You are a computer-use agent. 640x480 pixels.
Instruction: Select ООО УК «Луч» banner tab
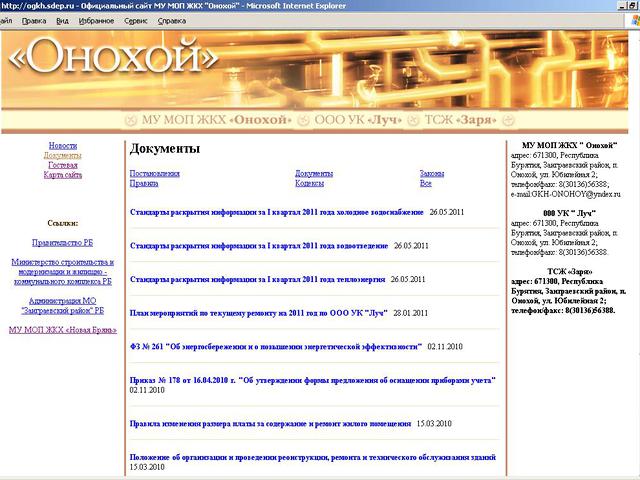pos(358,120)
